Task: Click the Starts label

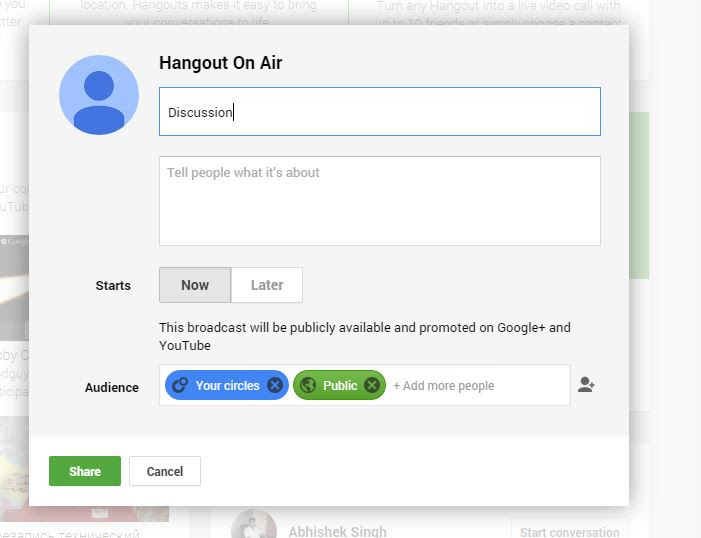Action: point(113,285)
